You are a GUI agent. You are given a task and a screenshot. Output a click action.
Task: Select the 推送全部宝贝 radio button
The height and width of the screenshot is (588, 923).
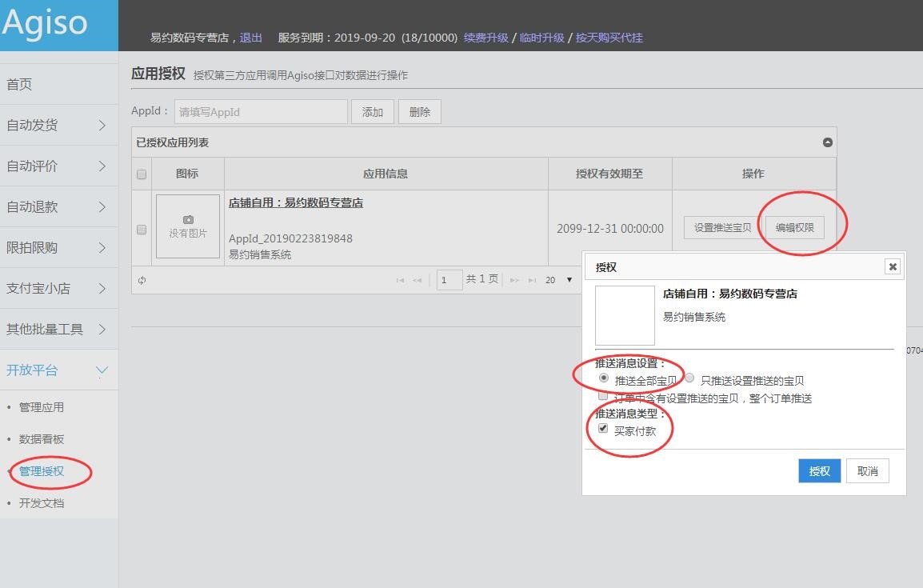604,378
